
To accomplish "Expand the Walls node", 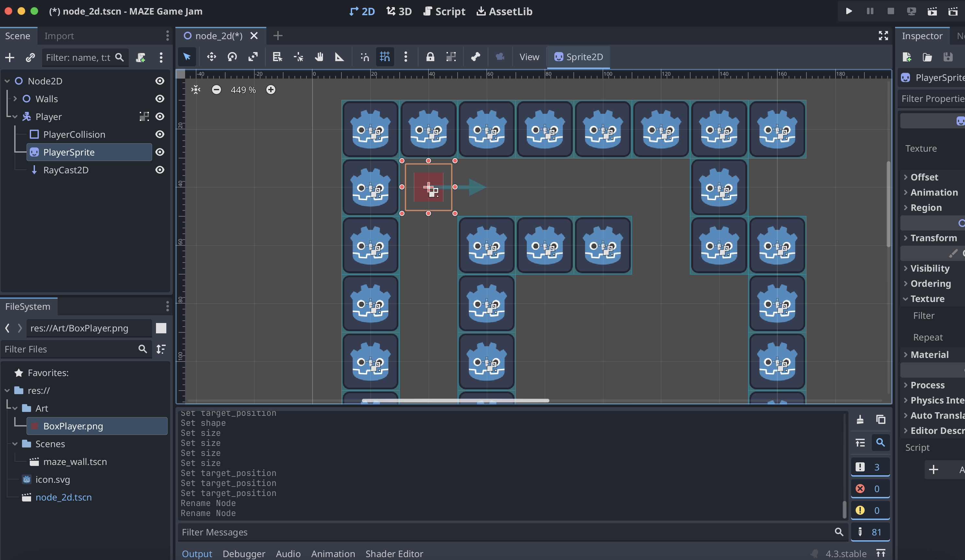I will (x=15, y=99).
